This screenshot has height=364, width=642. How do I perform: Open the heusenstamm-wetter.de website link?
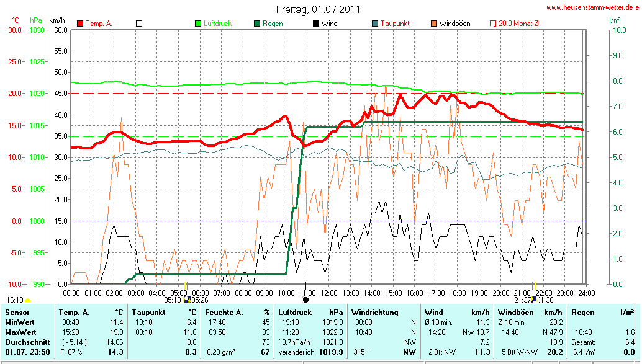tap(592, 8)
